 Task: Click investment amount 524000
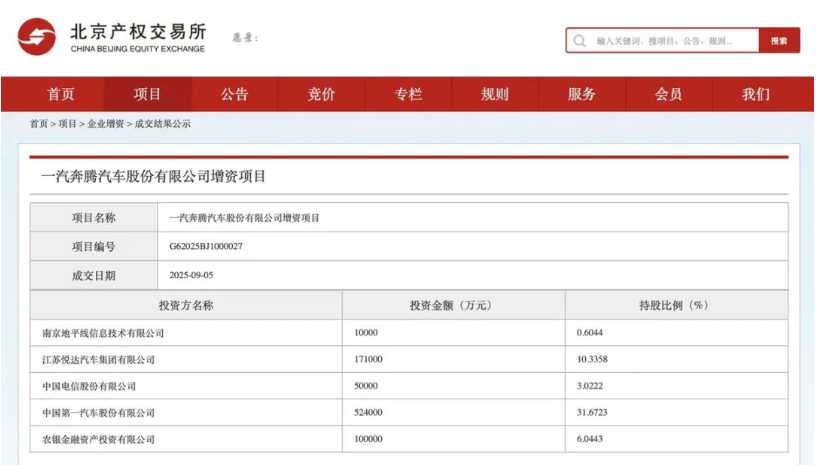point(368,412)
